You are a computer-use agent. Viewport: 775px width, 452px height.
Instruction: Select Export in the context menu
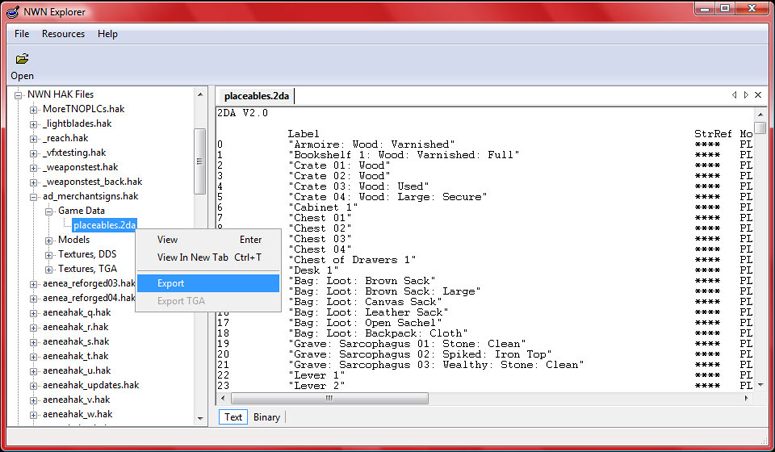point(209,283)
